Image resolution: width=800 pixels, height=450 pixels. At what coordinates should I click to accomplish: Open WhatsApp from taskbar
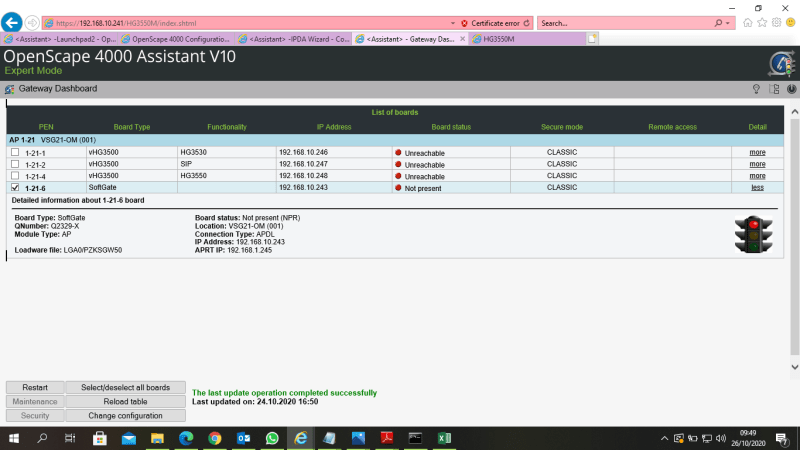(x=272, y=438)
